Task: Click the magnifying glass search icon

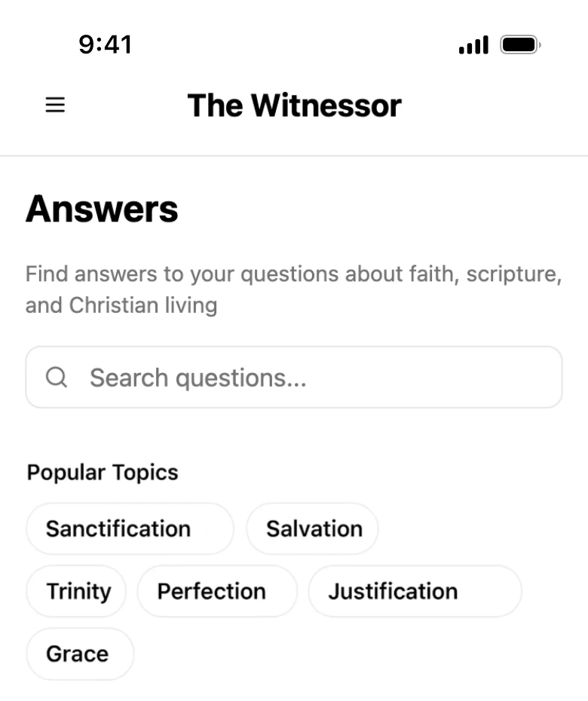Action: coord(57,377)
